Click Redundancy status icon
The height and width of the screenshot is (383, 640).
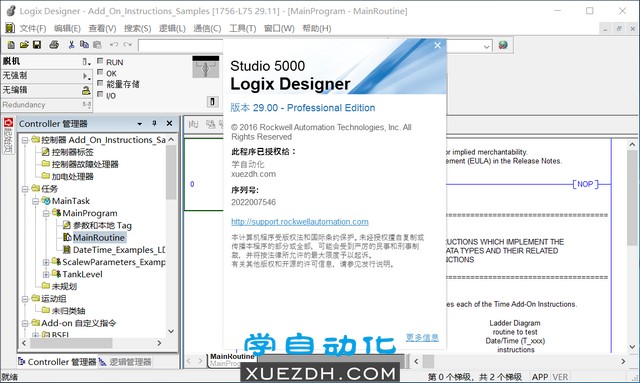[87, 105]
